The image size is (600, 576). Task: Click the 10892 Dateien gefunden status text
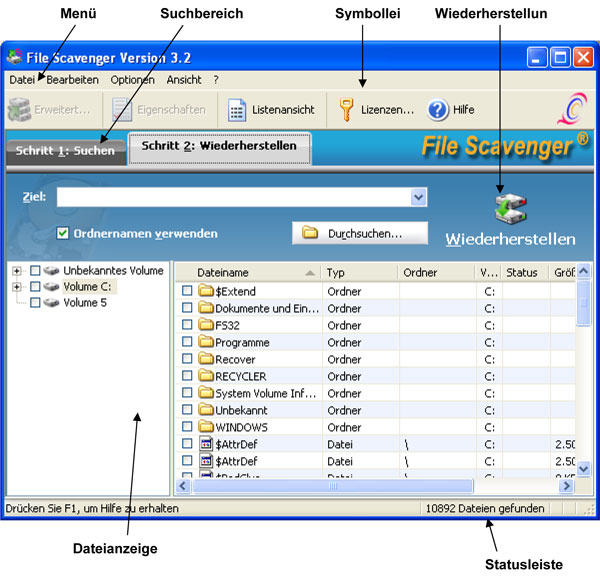pos(485,509)
